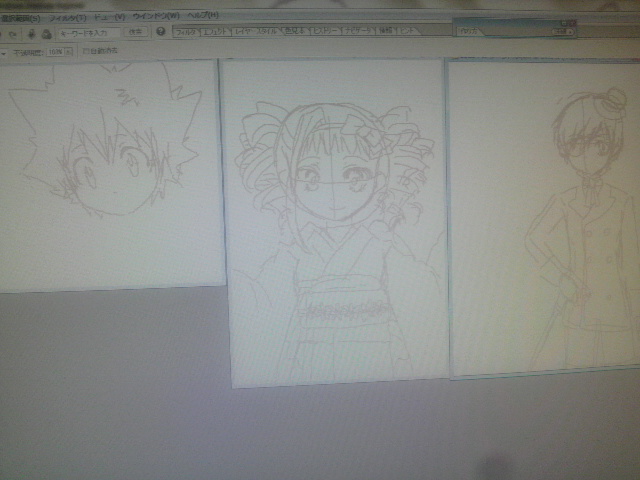Switch to the ヒント palette tab
Viewport: 640px width, 480px height.
(x=407, y=30)
